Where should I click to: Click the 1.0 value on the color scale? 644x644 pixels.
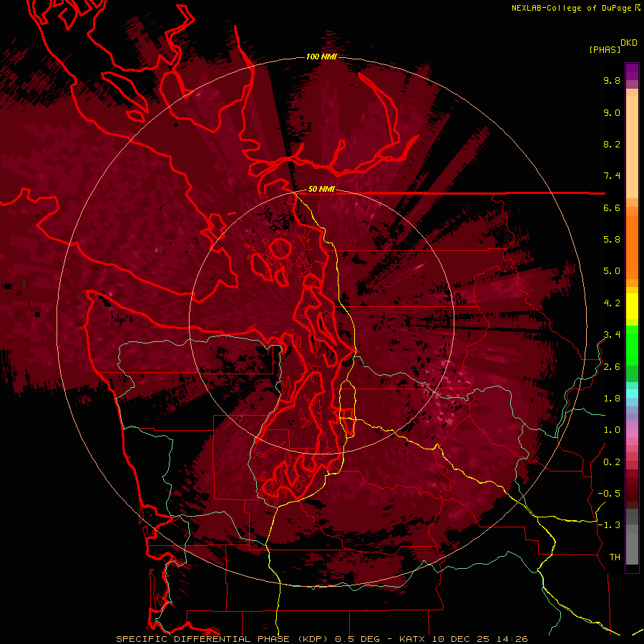pos(612,430)
